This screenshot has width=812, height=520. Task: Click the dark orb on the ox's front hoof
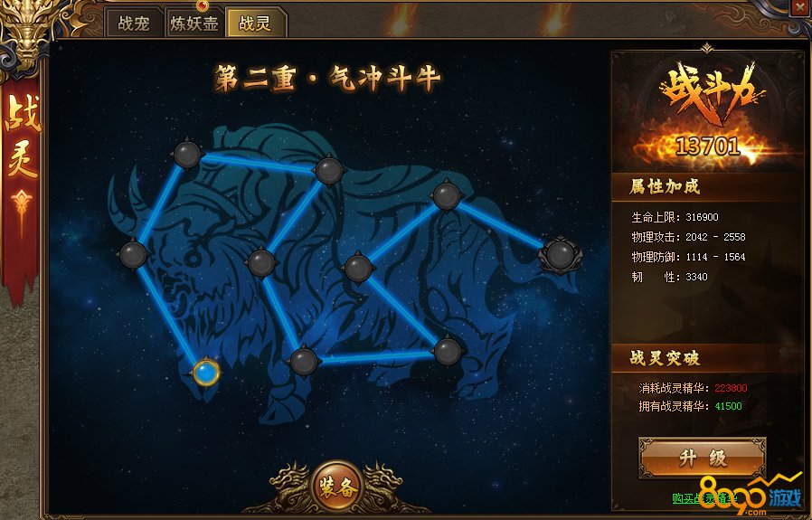pos(304,361)
